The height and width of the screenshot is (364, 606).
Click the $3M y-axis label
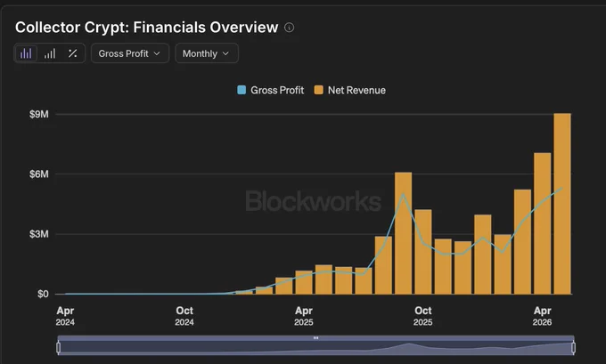click(39, 234)
